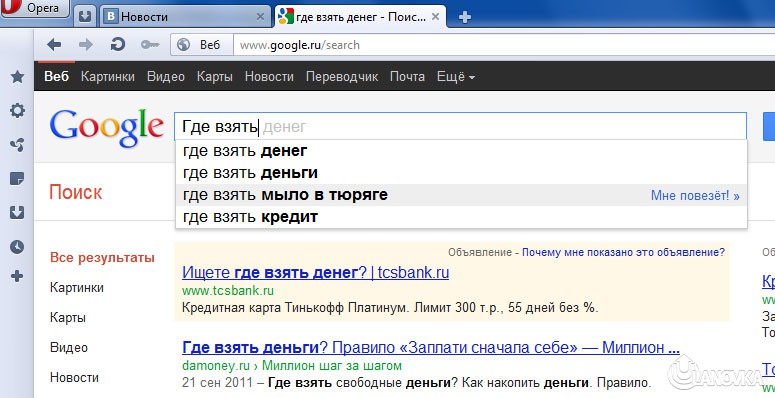Open Картинки in Google top bar

[108, 77]
